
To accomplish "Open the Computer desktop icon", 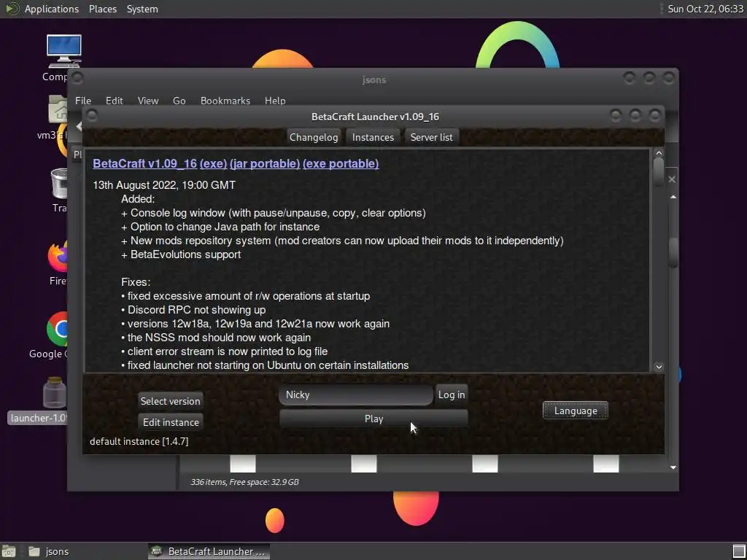I will [x=64, y=52].
